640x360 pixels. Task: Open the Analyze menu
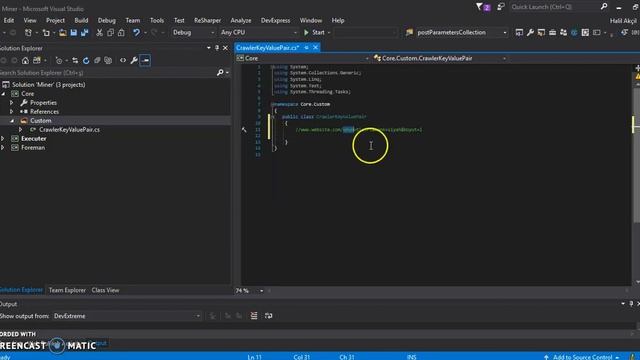tap(241, 20)
